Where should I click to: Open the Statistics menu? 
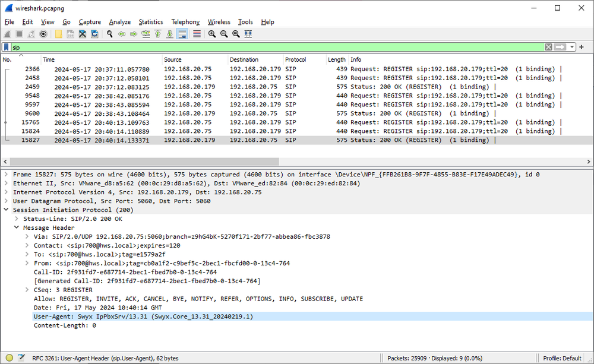pyautogui.click(x=151, y=22)
